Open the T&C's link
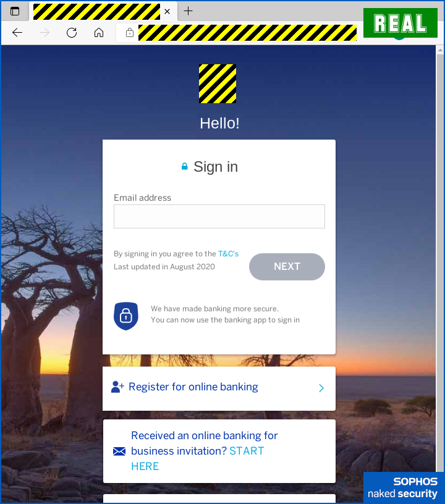 point(228,254)
